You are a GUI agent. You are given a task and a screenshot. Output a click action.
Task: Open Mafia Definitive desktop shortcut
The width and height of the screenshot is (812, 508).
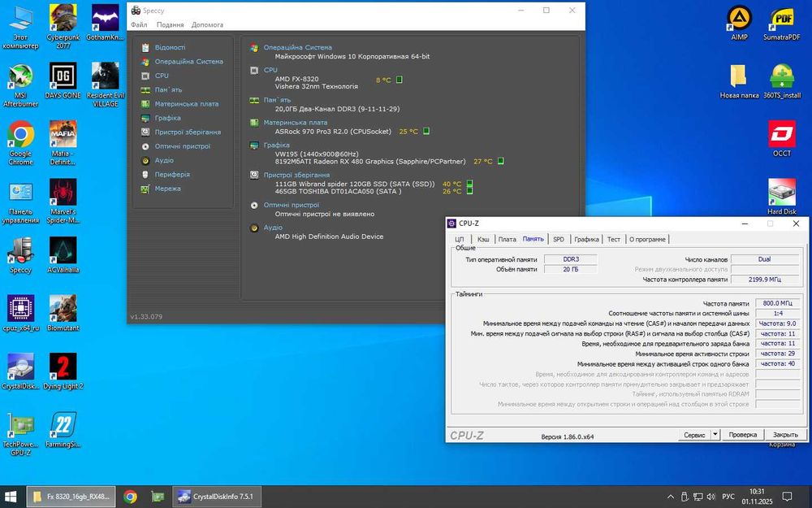coord(63,142)
